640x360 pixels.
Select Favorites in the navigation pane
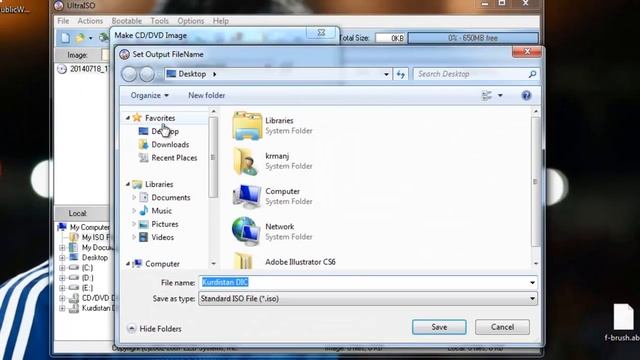pos(160,118)
